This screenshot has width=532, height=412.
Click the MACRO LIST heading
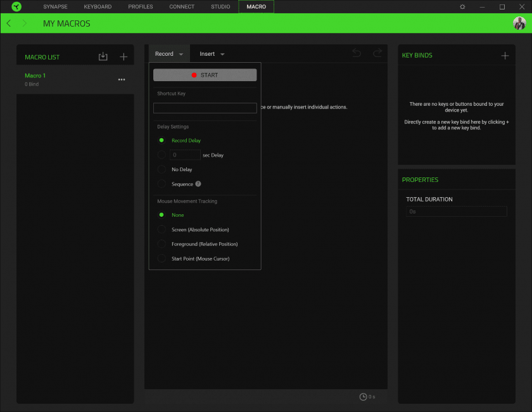coord(42,57)
